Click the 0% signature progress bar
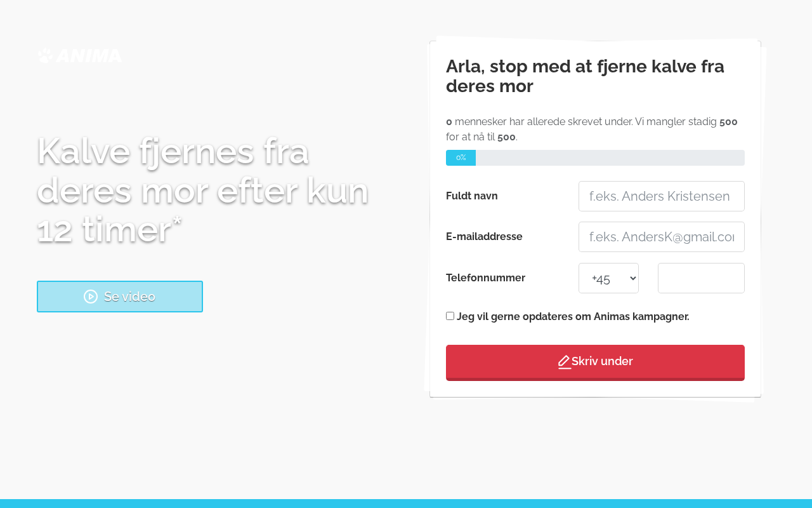The height and width of the screenshot is (508, 812). pos(595,157)
